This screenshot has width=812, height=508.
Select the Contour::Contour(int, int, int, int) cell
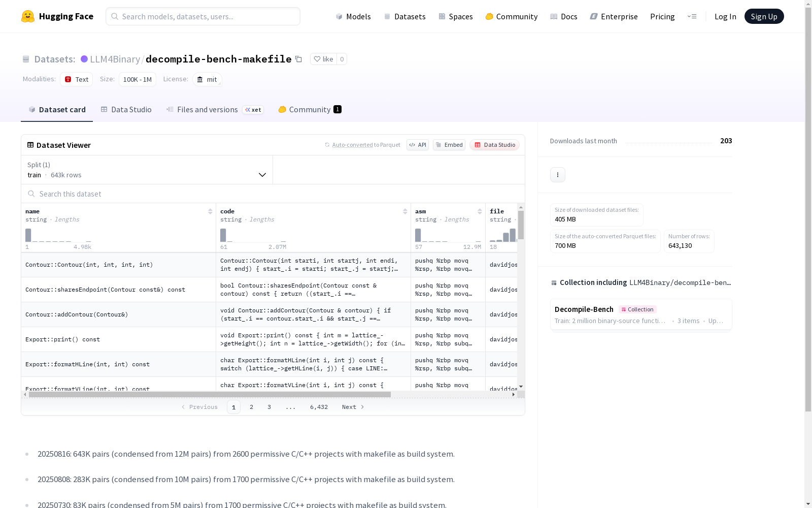click(119, 265)
